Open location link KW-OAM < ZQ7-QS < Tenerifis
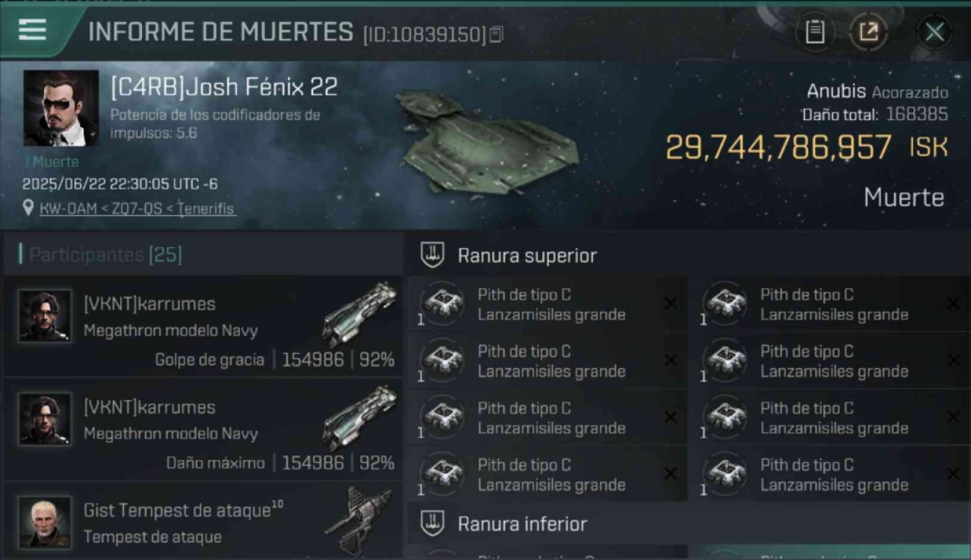Screen dimensions: 971x560 point(137,209)
